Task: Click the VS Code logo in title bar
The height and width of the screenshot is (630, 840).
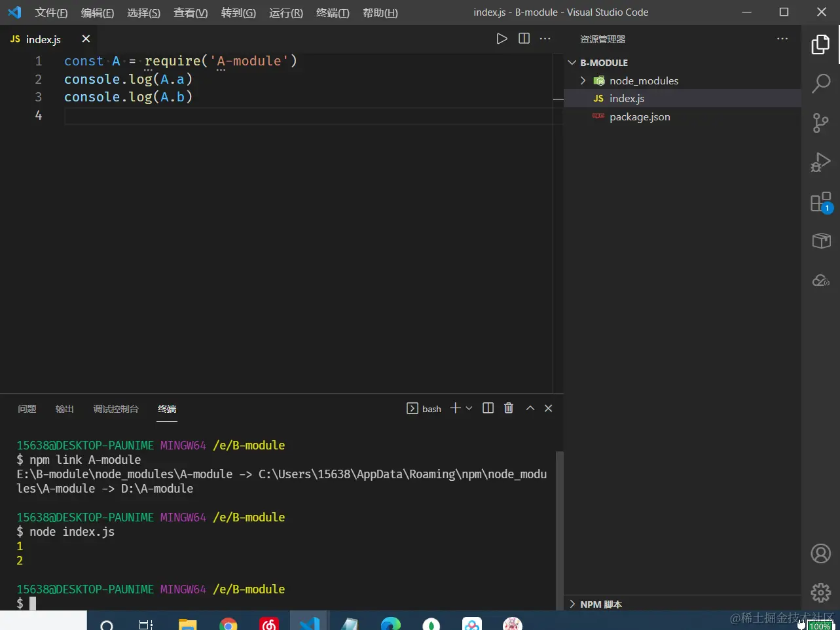Action: point(14,12)
